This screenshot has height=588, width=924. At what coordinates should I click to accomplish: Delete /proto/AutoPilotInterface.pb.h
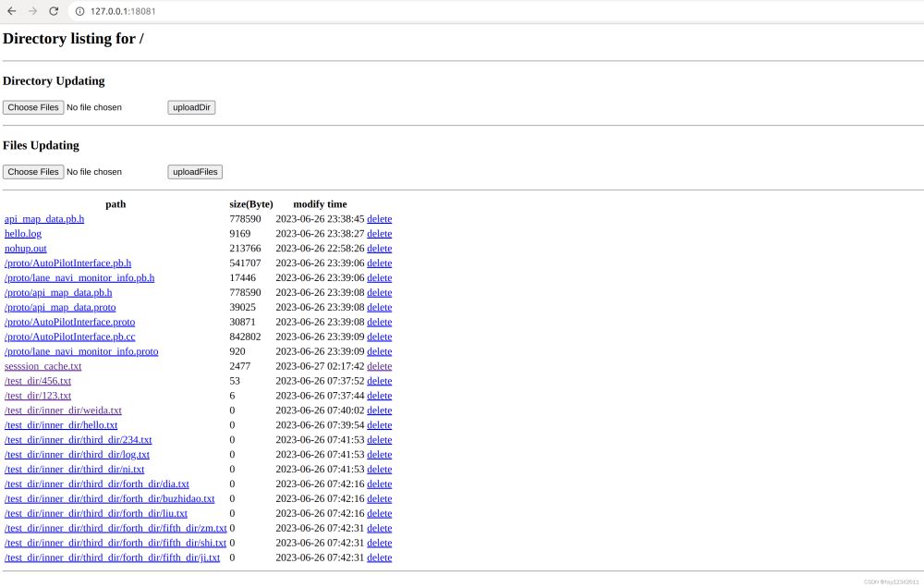tap(380, 263)
